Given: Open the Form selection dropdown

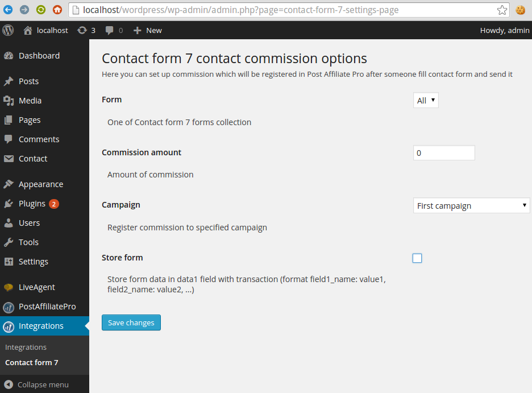Looking at the screenshot, I should pyautogui.click(x=426, y=101).
